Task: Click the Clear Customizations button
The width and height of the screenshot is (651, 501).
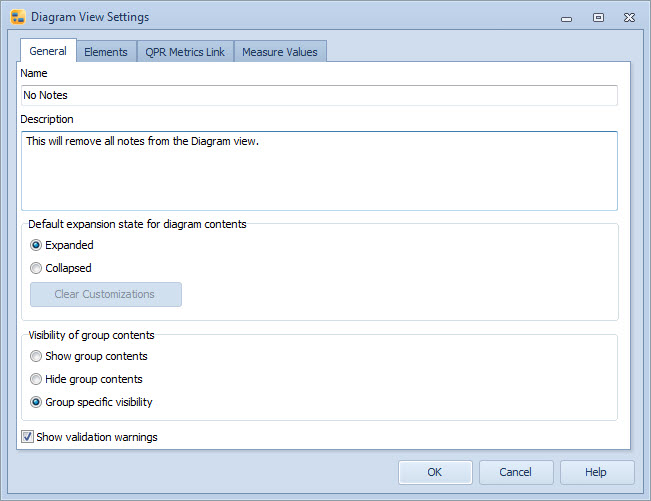Action: coord(106,294)
